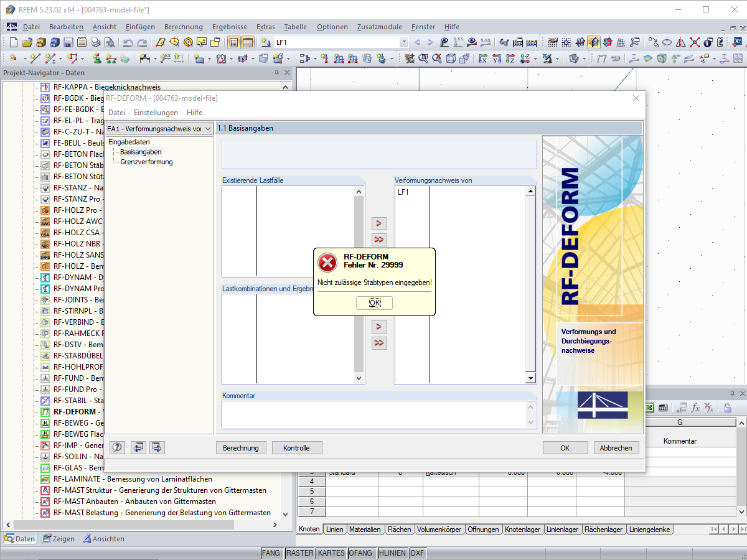Open the Zusatzmodule menu in RFEM

click(x=379, y=27)
